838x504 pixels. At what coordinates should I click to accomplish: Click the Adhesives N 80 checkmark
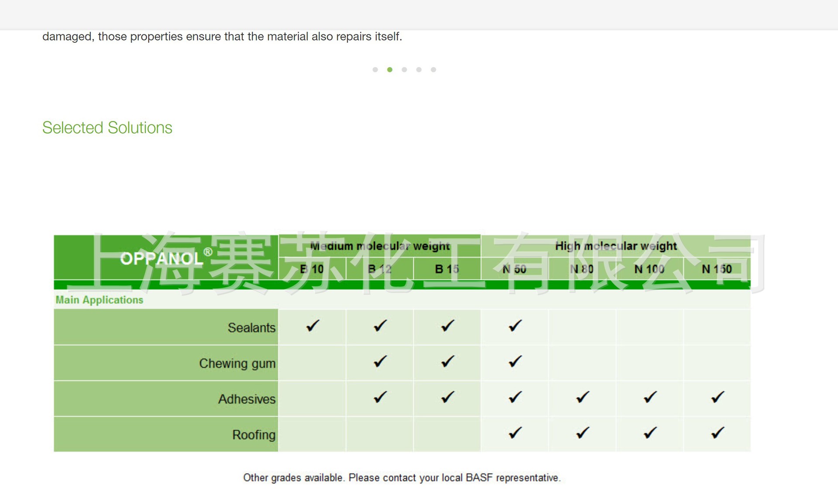click(x=583, y=397)
